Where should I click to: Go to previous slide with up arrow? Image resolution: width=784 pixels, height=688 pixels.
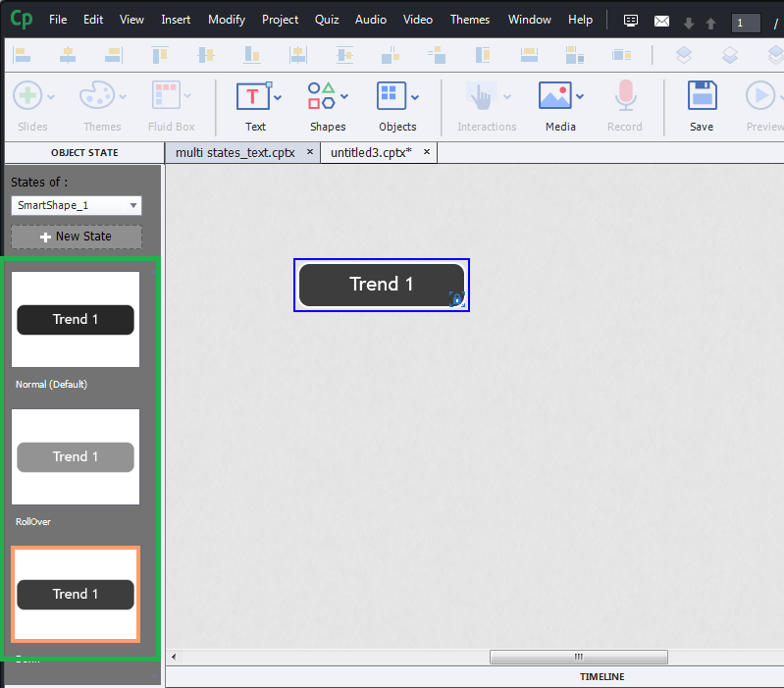(710, 23)
